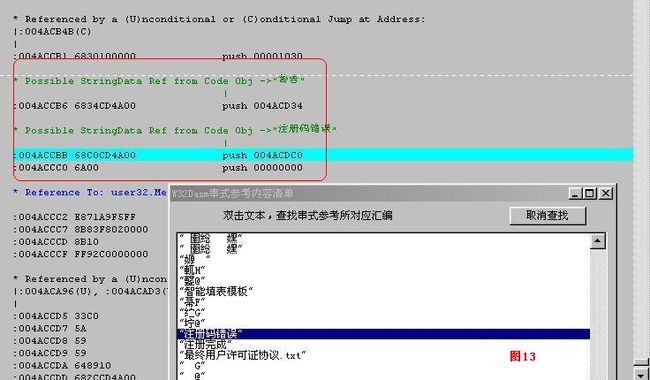The width and height of the screenshot is (650, 380).
Task: Click the line :004ACCCD 8B10
Action: [56, 242]
